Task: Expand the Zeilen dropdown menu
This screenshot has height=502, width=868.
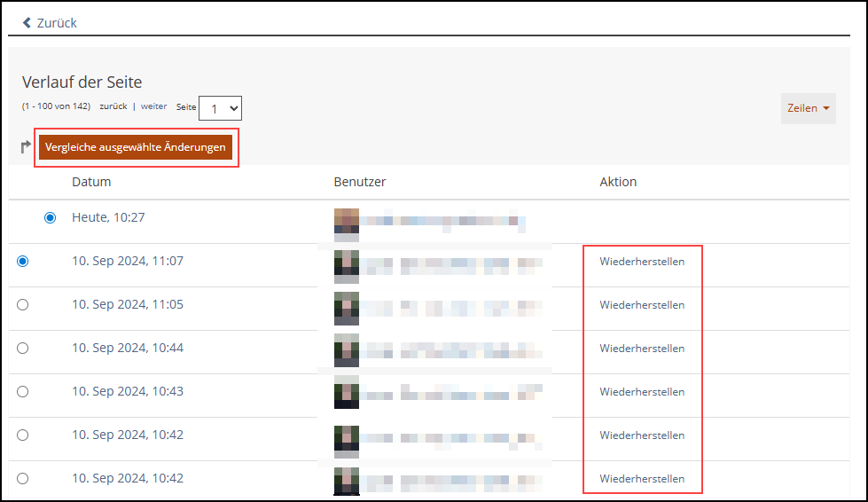Action: tap(808, 108)
